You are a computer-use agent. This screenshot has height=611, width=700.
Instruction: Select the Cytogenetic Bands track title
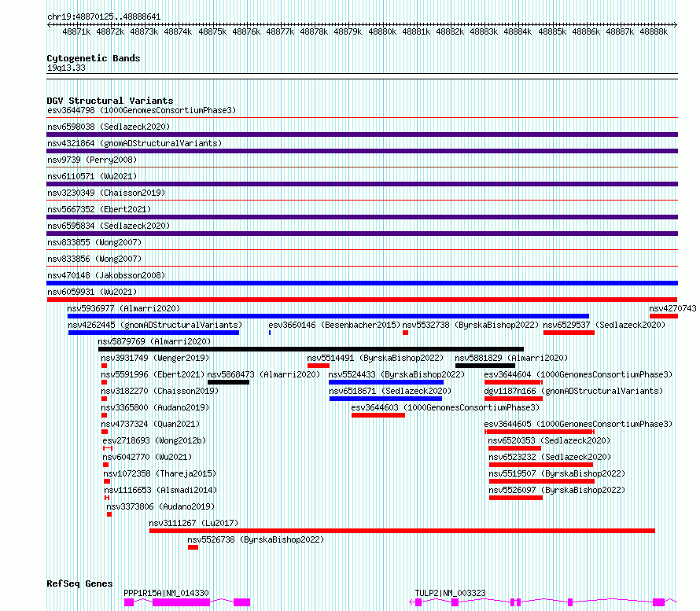[x=94, y=58]
